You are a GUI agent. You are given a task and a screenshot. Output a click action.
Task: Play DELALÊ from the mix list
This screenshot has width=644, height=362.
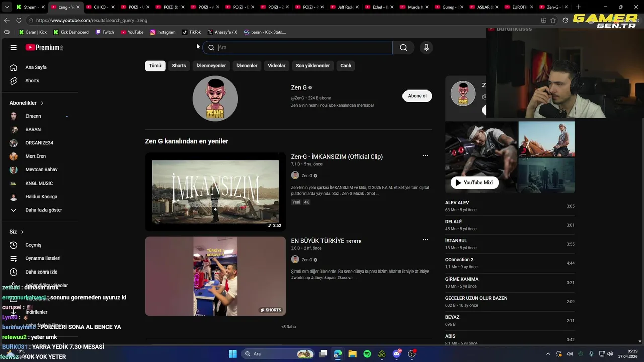pos(510,225)
